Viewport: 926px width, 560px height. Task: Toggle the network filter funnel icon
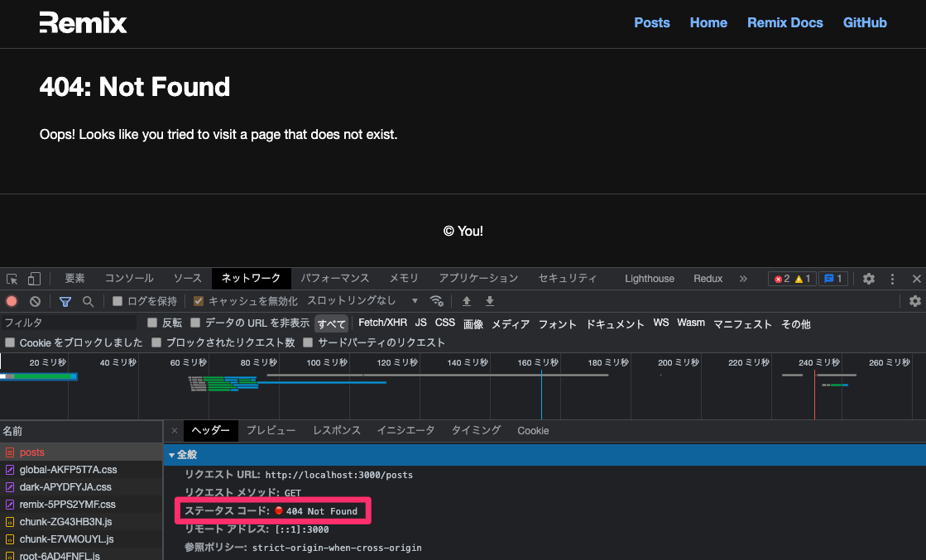coord(65,302)
